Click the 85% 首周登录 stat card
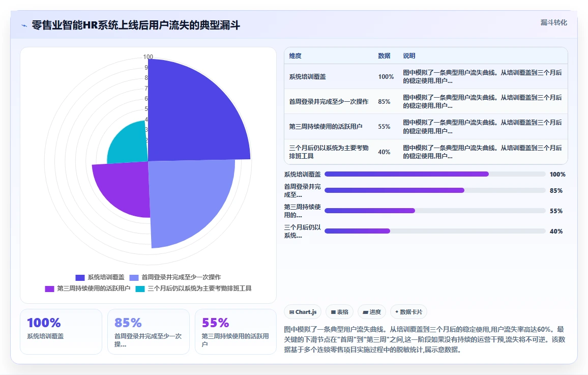The image size is (588, 375). (x=149, y=332)
